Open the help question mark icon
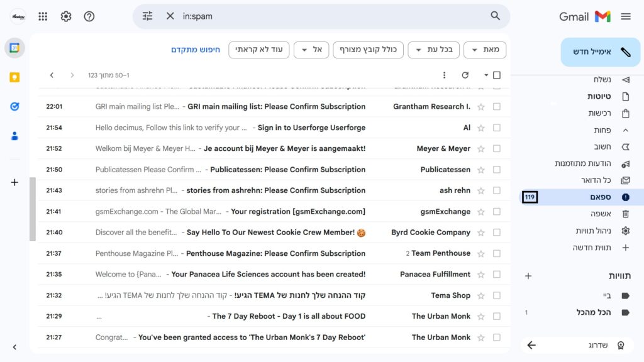644x362 pixels. click(x=89, y=16)
